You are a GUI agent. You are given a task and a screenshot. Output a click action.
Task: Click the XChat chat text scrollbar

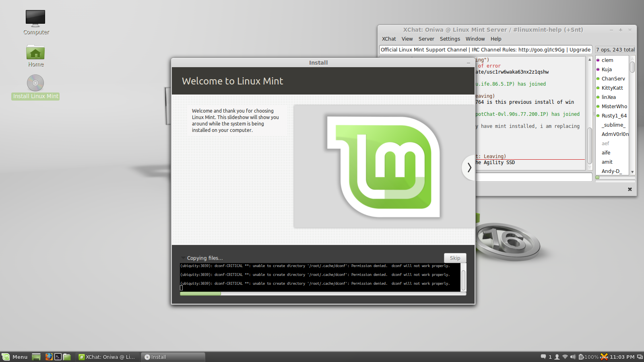coord(590,113)
